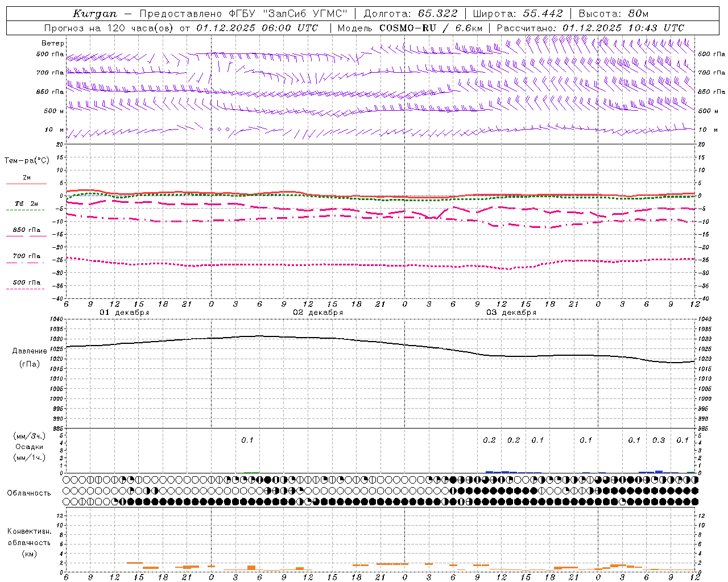Click the forecast start "01.12.2025 06:00 UTC"
Screen dimensions: 728x582
point(257,28)
